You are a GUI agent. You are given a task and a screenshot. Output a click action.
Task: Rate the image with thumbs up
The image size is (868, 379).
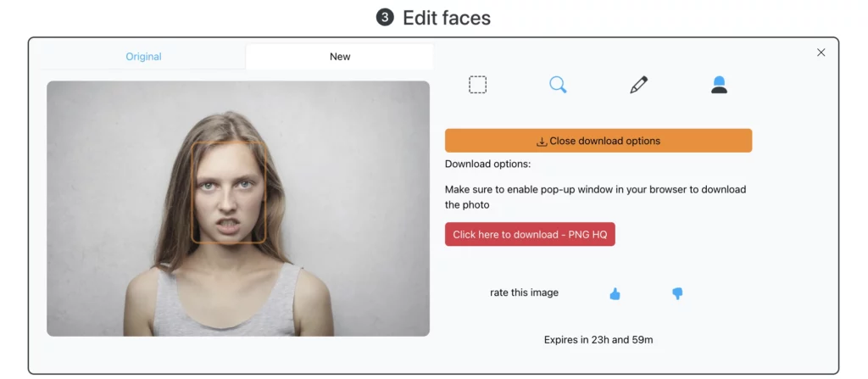[615, 293]
